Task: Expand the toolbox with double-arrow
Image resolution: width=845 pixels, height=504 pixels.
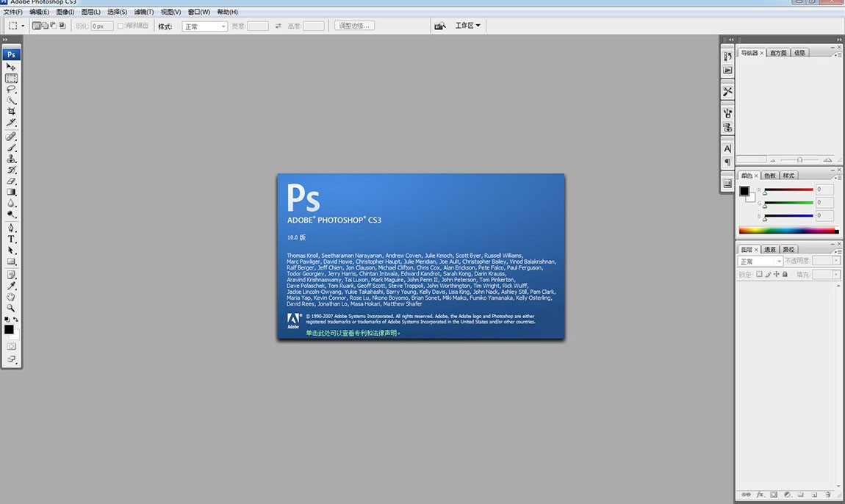Action: [5, 40]
